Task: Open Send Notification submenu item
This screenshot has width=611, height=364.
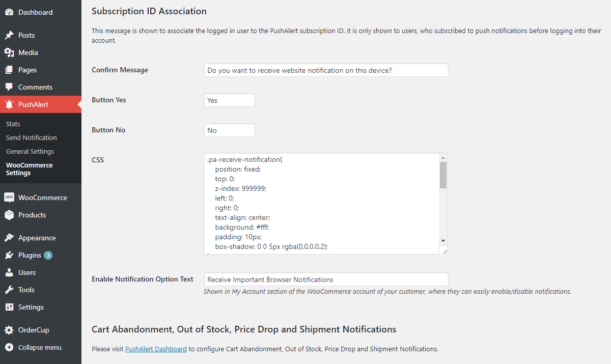Action: [x=32, y=137]
